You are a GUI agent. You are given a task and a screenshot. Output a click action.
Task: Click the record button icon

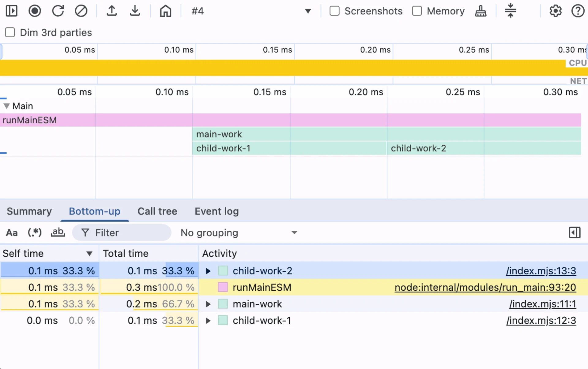[35, 11]
